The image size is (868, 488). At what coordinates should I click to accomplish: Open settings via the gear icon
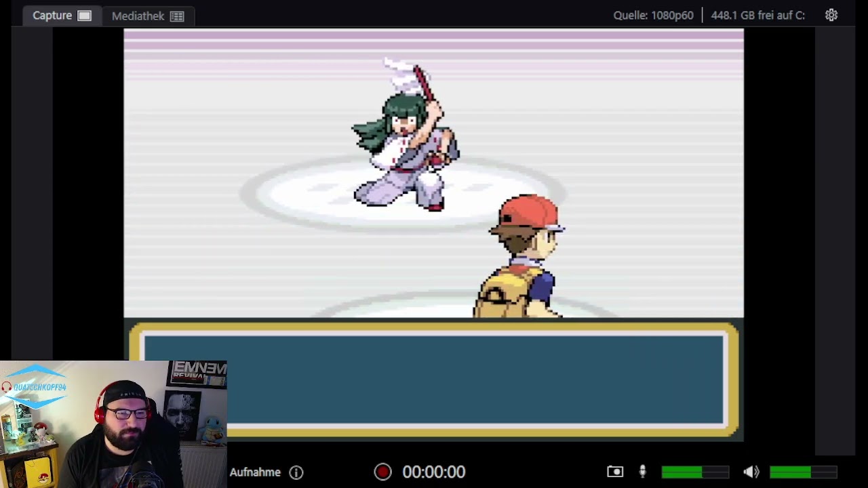pos(831,15)
